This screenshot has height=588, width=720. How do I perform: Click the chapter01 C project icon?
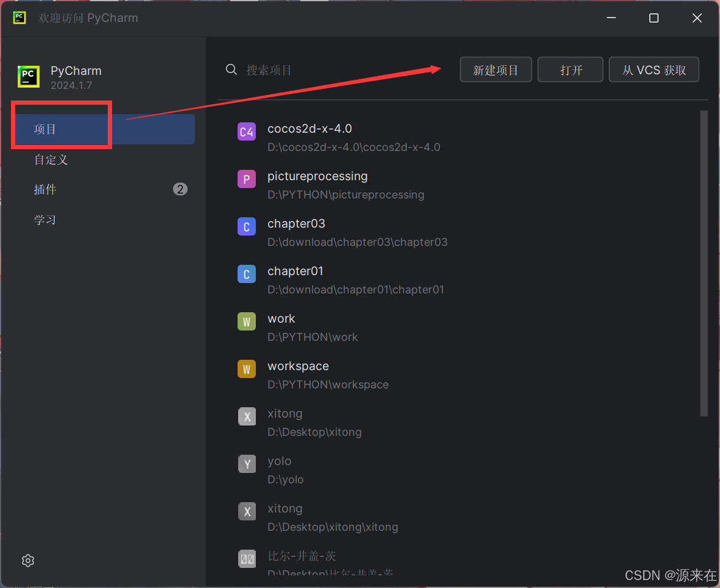tap(247, 274)
